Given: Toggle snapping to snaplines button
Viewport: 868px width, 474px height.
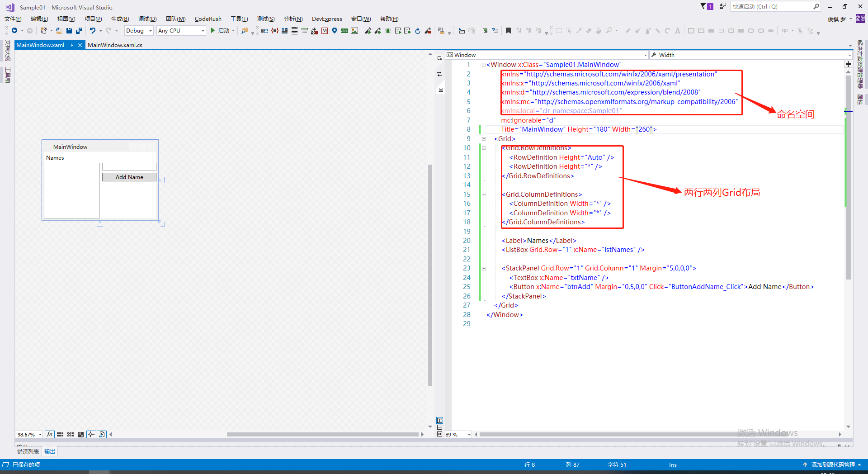Looking at the screenshot, I should 91,434.
